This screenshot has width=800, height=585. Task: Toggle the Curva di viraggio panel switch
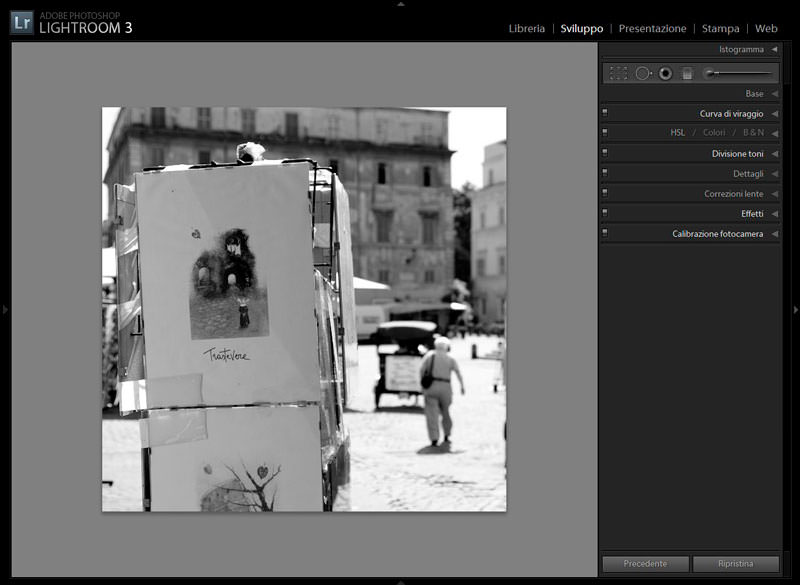tap(605, 113)
